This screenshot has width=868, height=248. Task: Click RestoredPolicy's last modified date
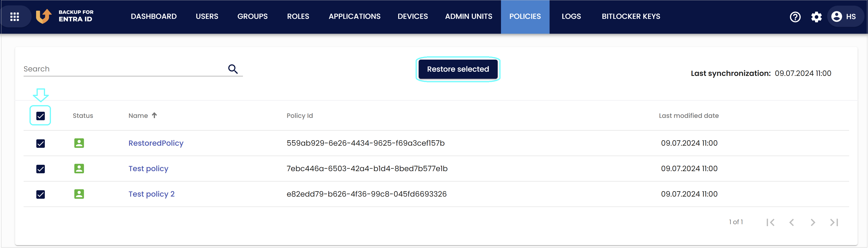[689, 143]
